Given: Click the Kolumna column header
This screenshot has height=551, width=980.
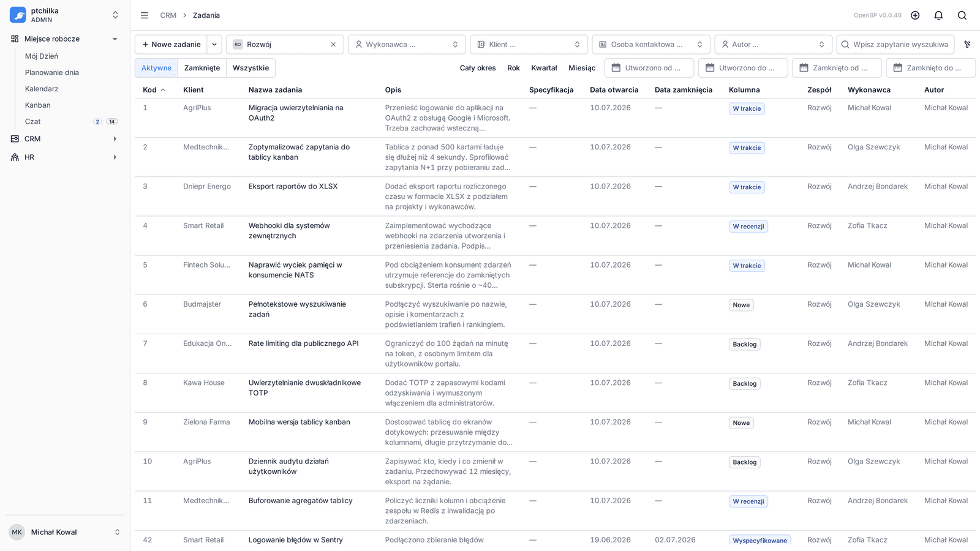Looking at the screenshot, I should coord(744,90).
